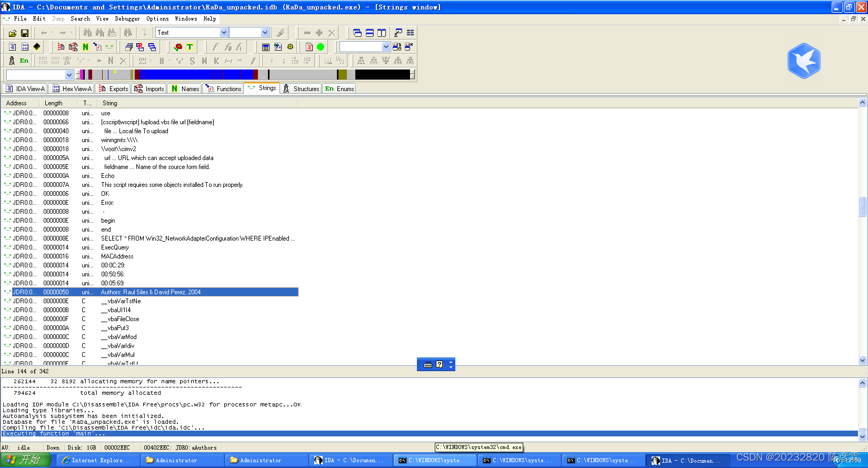Open the calculator toolbar icon

pos(266,47)
